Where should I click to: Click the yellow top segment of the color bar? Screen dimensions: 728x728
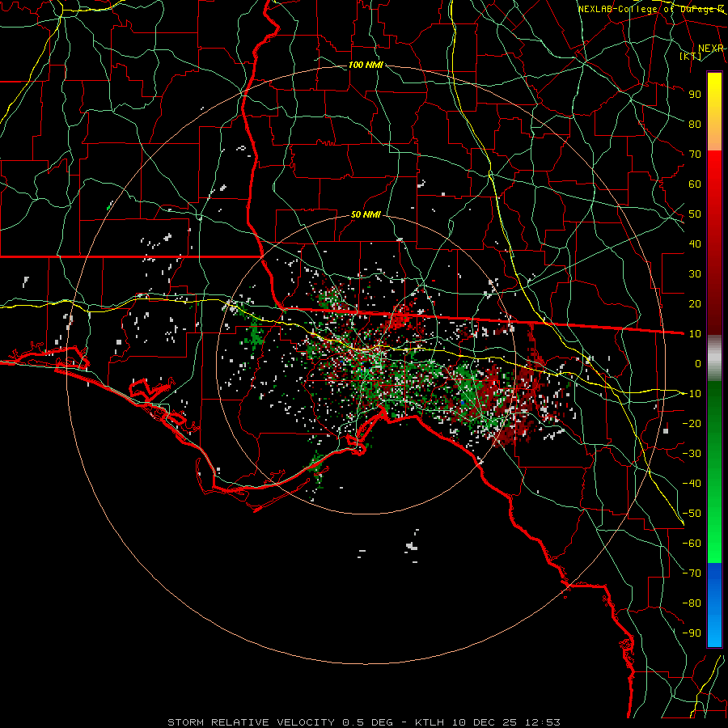click(x=714, y=102)
